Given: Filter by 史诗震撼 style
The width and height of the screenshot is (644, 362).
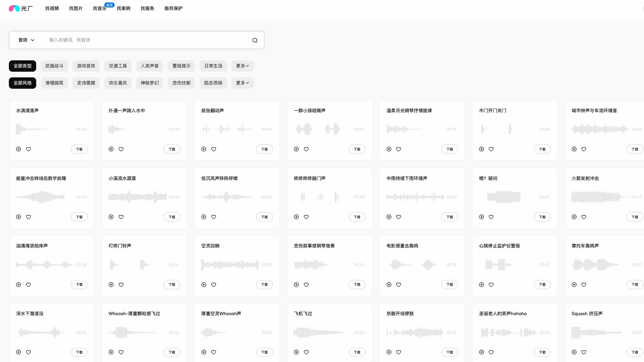Looking at the screenshot, I should tap(86, 83).
